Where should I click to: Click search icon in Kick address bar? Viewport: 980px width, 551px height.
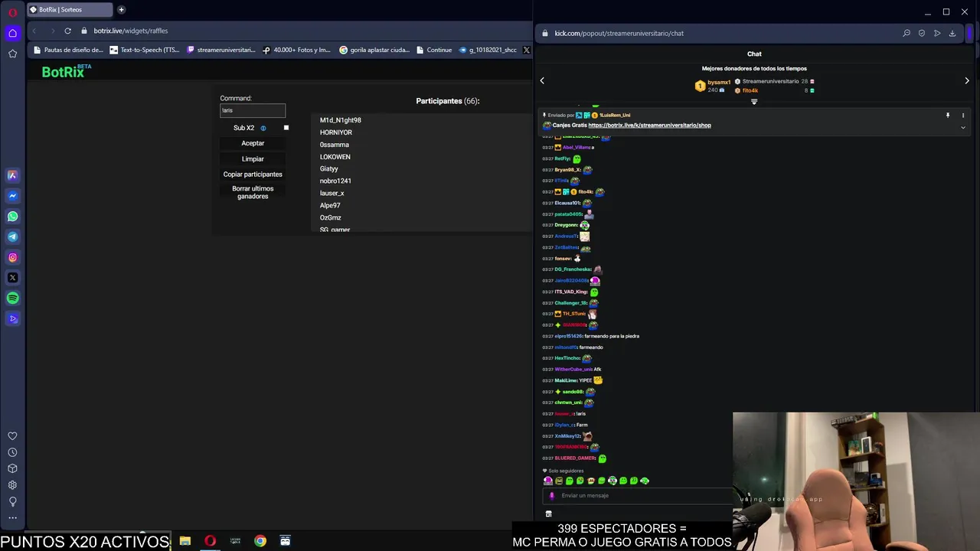pos(906,33)
